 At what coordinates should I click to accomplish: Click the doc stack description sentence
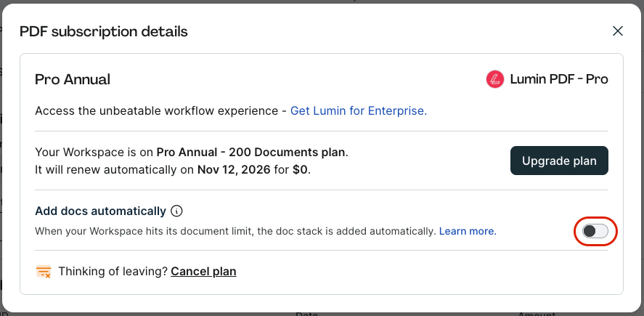[235, 231]
